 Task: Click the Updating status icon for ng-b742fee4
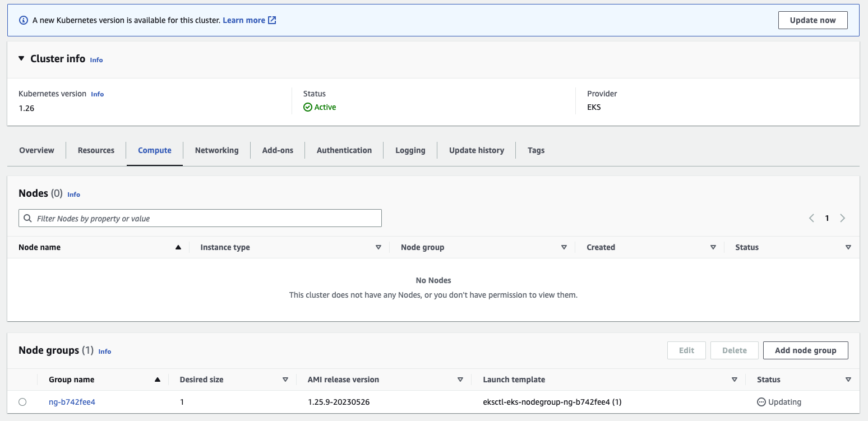coord(761,402)
